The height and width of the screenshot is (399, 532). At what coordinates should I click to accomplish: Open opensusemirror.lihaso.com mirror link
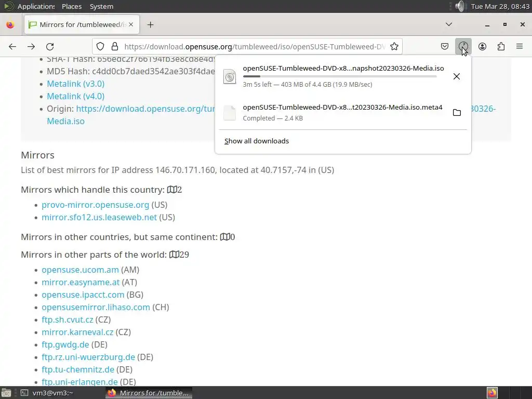(x=96, y=308)
